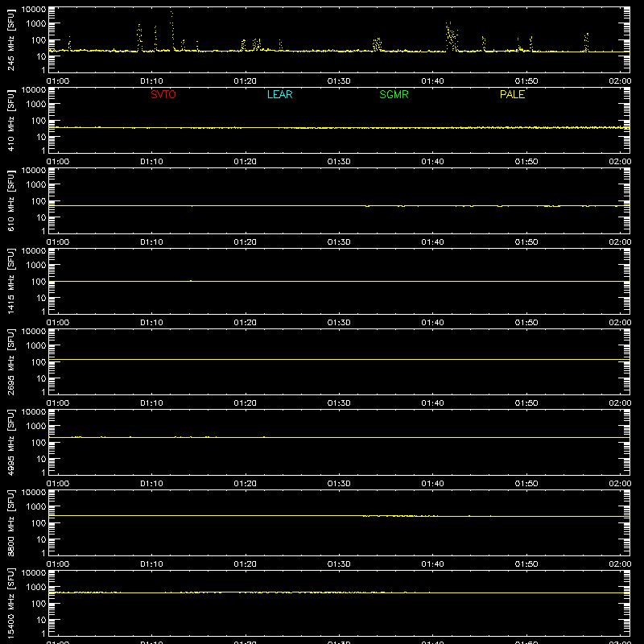644x644 pixels.
Task: Click the 01:00 tick label under 8800 MHz plot
Action: point(58,564)
